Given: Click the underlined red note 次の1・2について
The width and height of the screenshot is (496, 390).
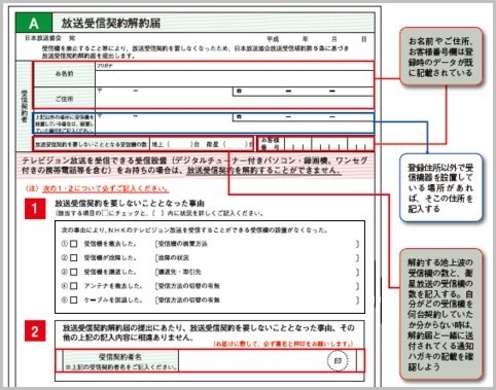Looking at the screenshot, I should (x=106, y=189).
